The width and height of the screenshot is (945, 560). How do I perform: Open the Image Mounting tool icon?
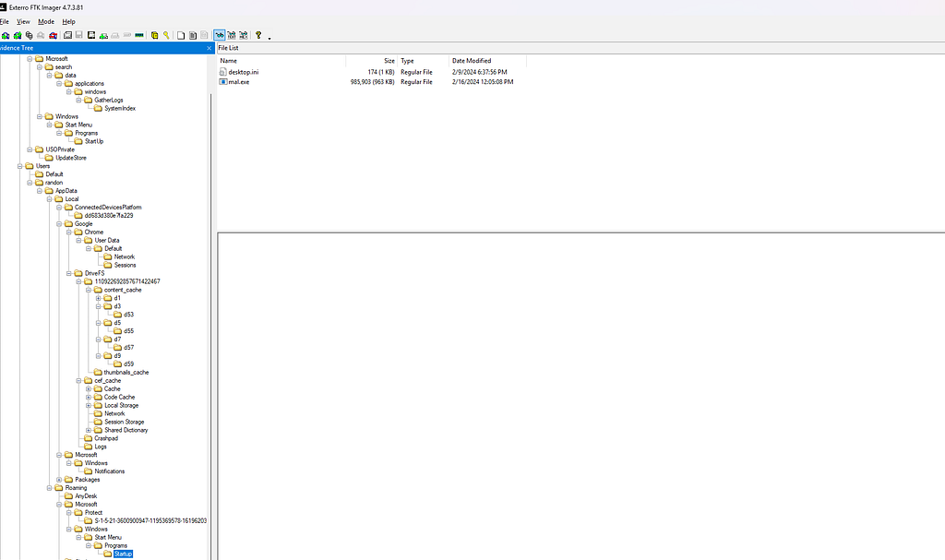pyautogui.click(x=29, y=35)
